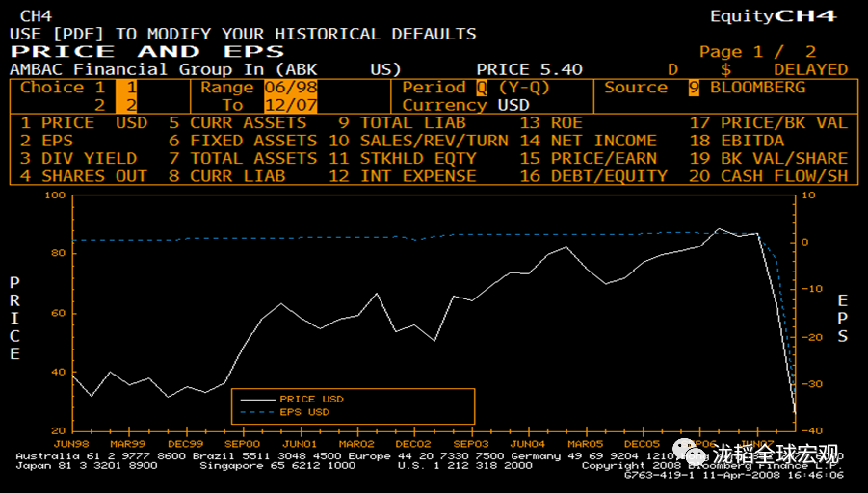Click the SEP03 x-axis label
This screenshot has height=493, width=868.
pos(471,444)
